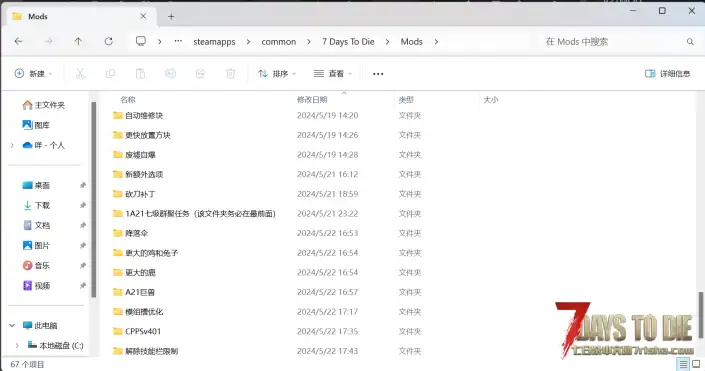Screen dimensions: 705x371
Task: Select the 更大的鸡和兔子 folder
Action: tap(145, 253)
